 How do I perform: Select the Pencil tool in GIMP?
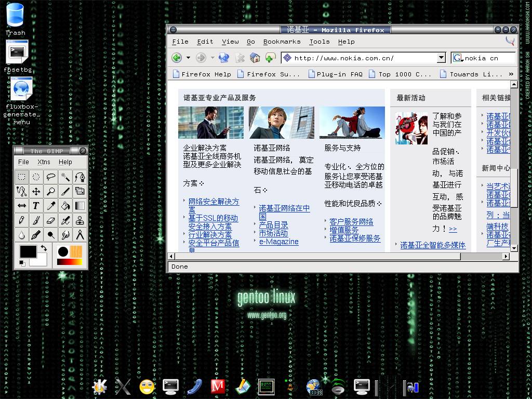point(22,220)
